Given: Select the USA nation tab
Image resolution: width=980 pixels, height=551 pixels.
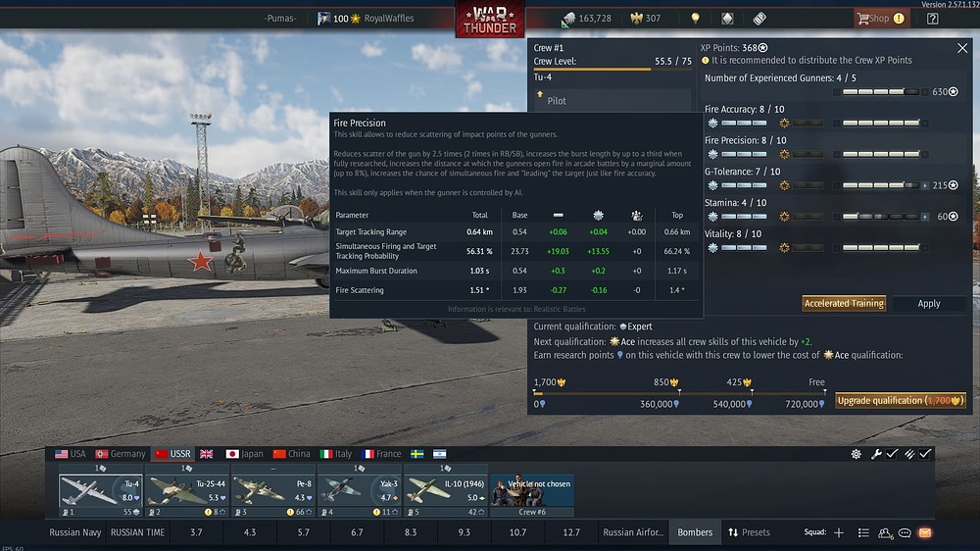Looking at the screenshot, I should click(70, 453).
